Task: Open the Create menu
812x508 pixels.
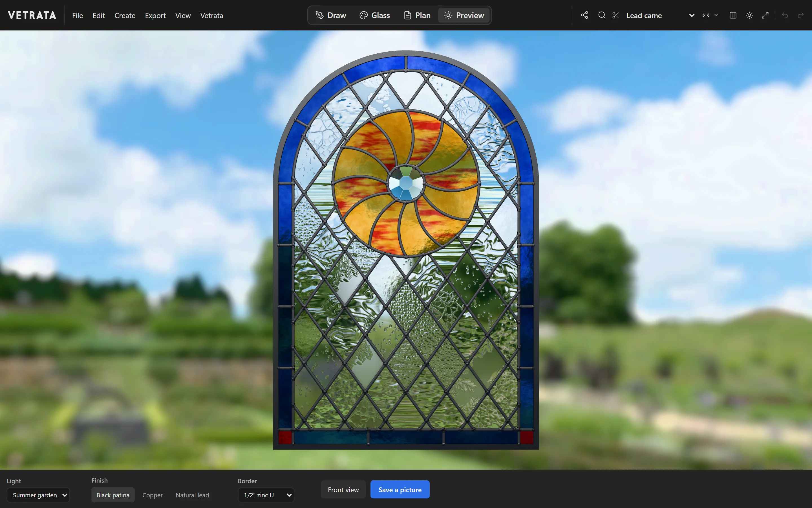Action: pyautogui.click(x=125, y=16)
